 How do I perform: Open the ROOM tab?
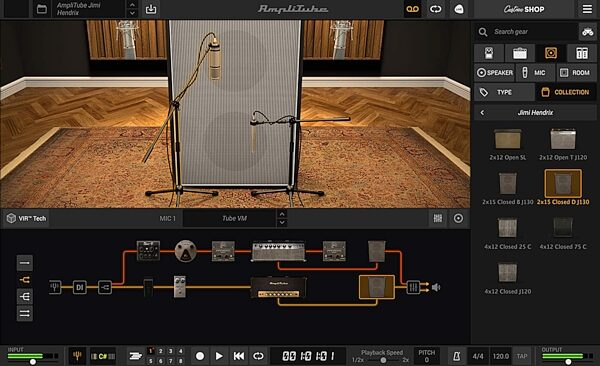(576, 72)
